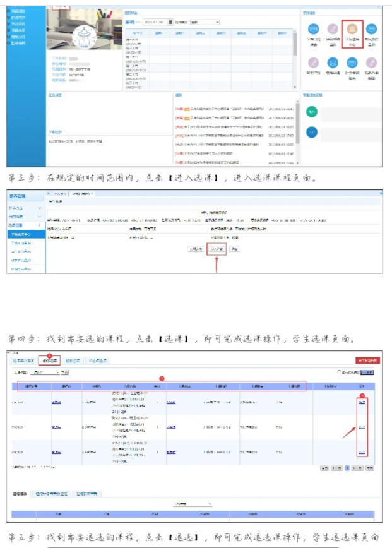Click the 查询 button beside campus dropdown

click(65, 372)
